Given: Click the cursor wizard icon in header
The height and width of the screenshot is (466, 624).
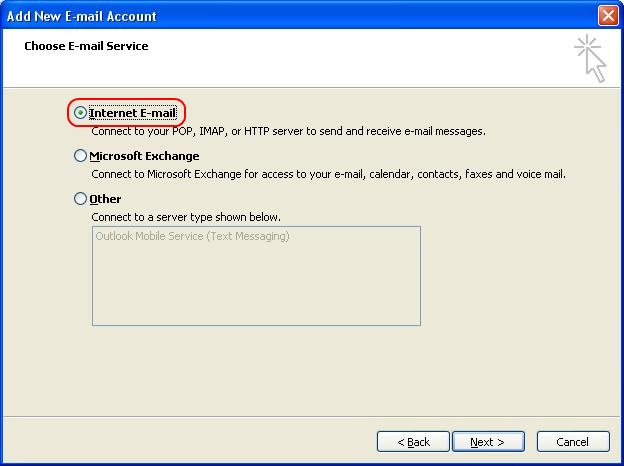Looking at the screenshot, I should pyautogui.click(x=591, y=58).
